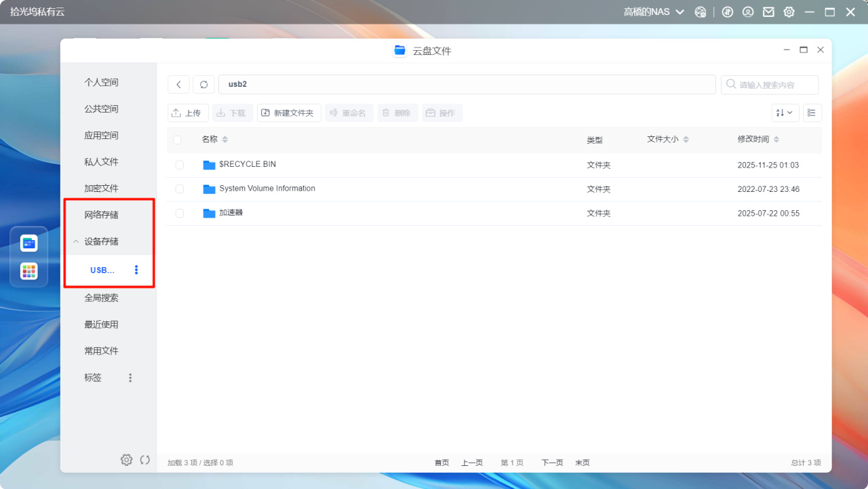Image resolution: width=868 pixels, height=489 pixels.
Task: Open 网络存储 in the sidebar
Action: (x=101, y=214)
